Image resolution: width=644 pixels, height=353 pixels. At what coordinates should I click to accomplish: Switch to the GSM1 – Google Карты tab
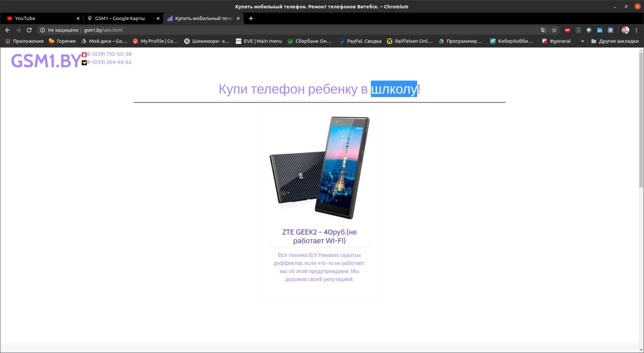[x=123, y=19]
